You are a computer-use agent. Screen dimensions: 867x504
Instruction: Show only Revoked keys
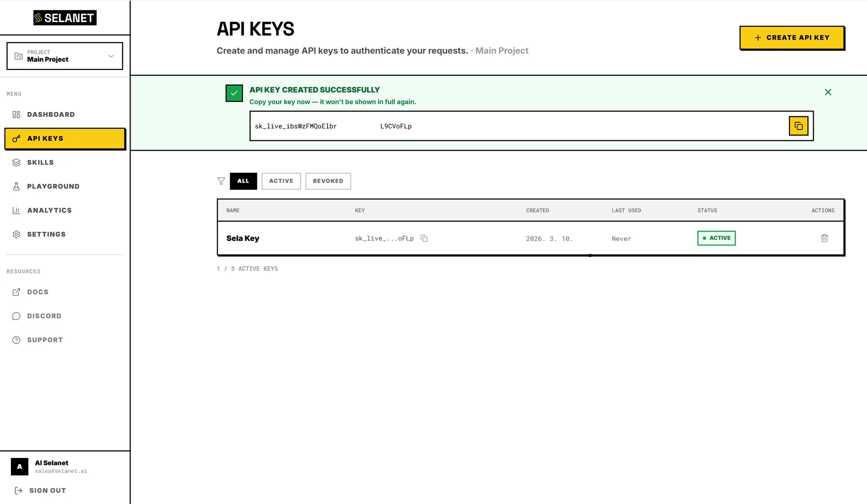(x=328, y=181)
